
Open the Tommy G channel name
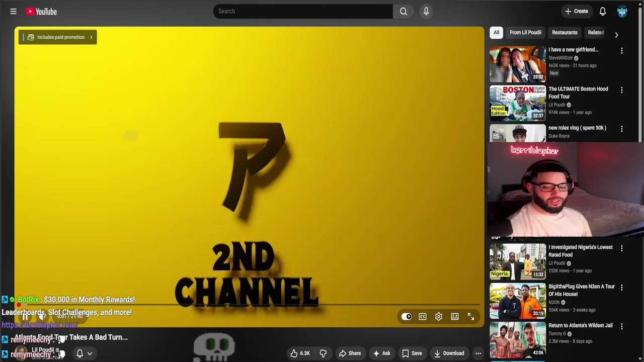557,333
